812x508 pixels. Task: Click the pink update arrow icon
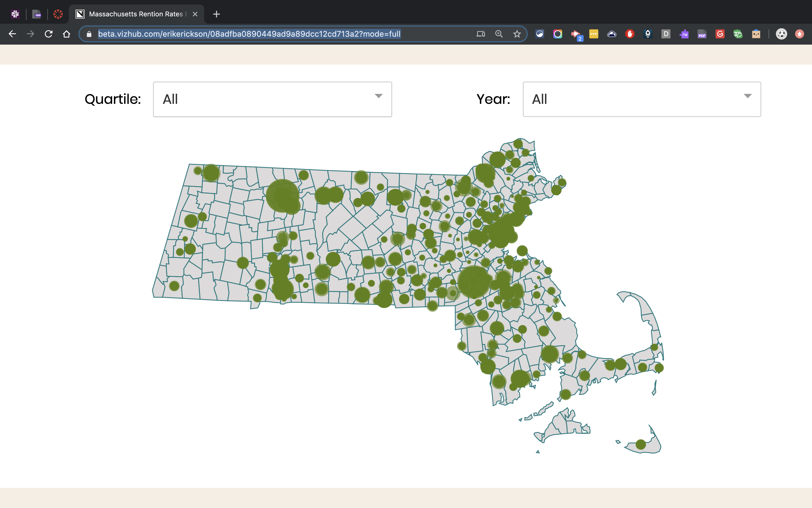click(x=800, y=34)
